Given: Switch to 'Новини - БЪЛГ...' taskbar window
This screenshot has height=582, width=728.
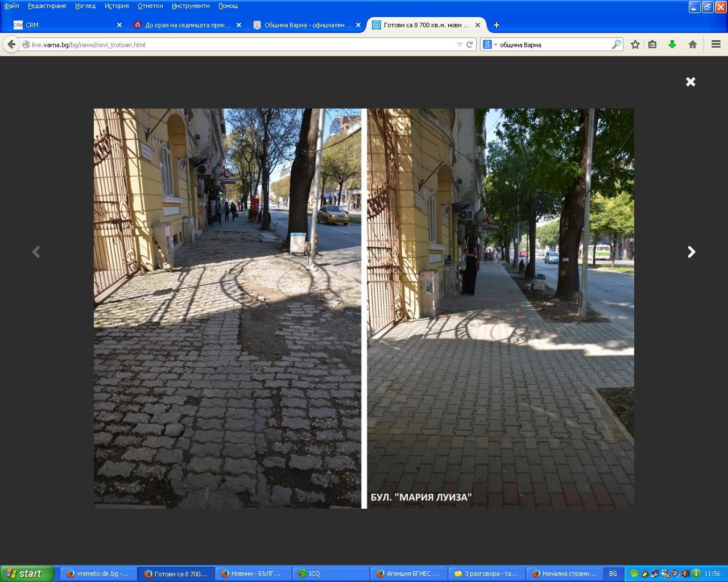Looking at the screenshot, I should click(253, 573).
